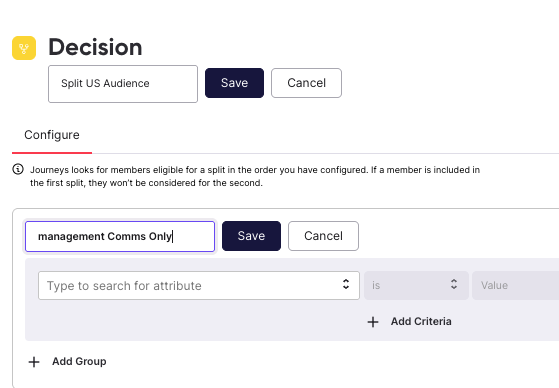Viewport: 559px width, 388px height.
Task: Save the management Comms Only split name
Action: [251, 236]
